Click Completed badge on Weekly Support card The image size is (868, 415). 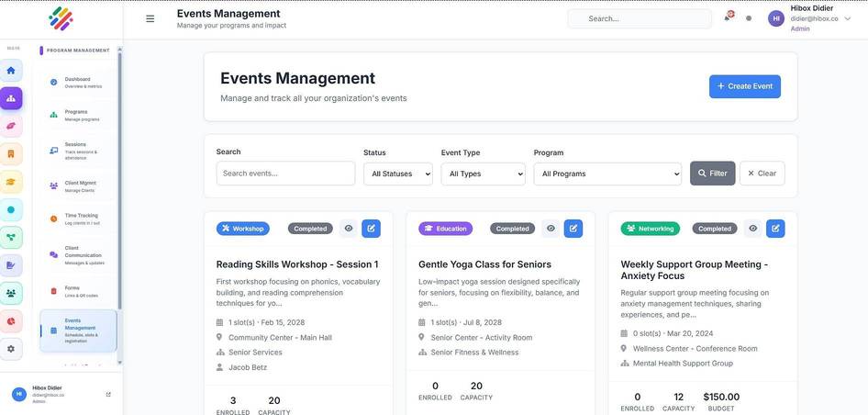(715, 229)
